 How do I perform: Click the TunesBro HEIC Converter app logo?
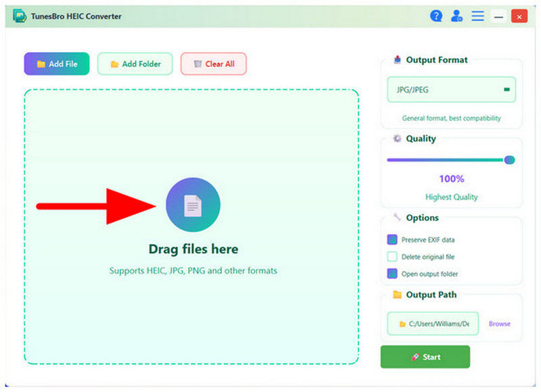pyautogui.click(x=20, y=16)
